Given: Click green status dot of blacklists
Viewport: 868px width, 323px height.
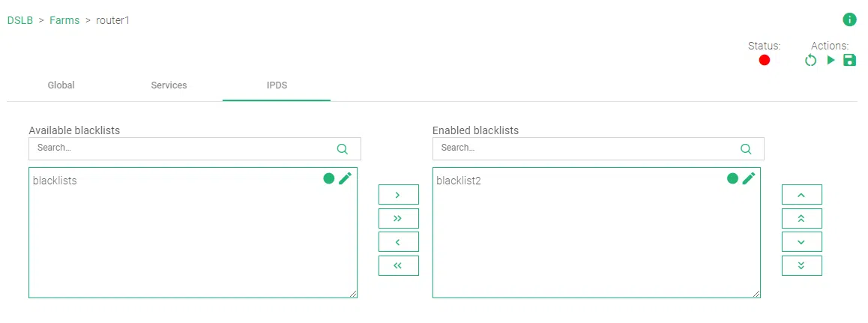Looking at the screenshot, I should (328, 178).
